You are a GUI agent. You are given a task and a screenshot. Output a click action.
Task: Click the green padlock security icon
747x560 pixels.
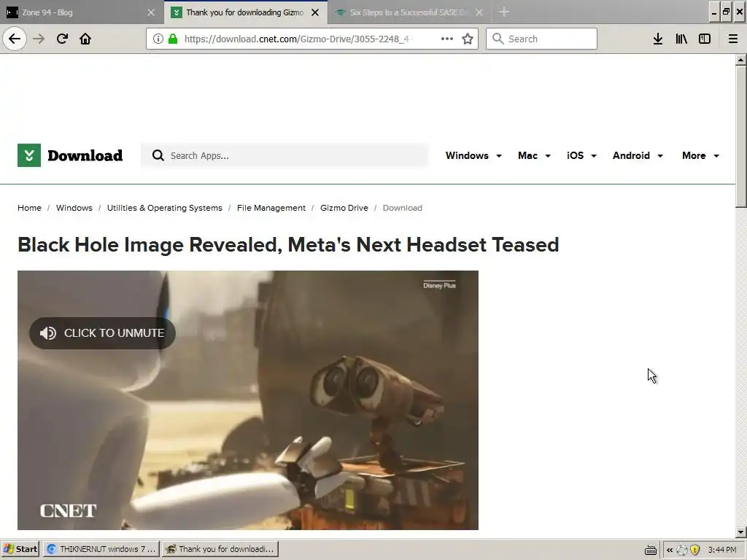coord(173,39)
